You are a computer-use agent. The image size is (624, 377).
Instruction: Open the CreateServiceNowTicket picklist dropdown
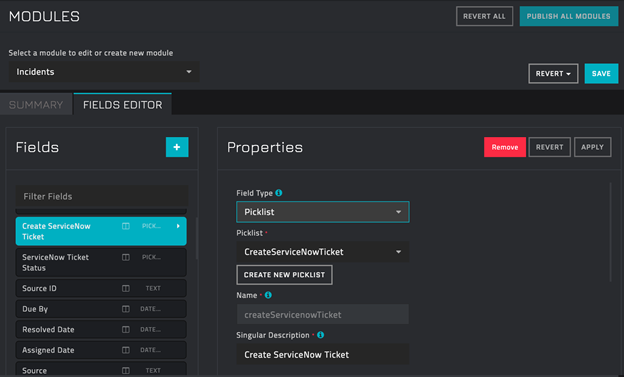[323, 252]
